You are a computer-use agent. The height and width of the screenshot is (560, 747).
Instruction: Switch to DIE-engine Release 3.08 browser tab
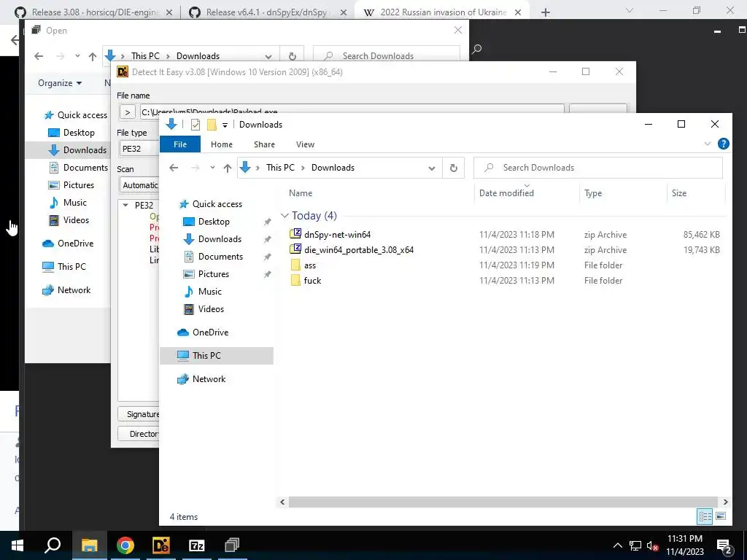94,12
